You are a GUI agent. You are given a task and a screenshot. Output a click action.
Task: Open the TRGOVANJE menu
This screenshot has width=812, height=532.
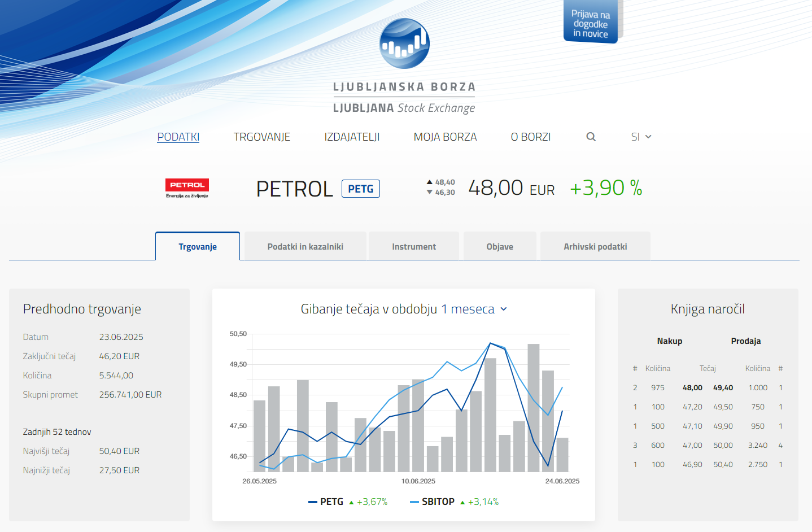point(262,137)
